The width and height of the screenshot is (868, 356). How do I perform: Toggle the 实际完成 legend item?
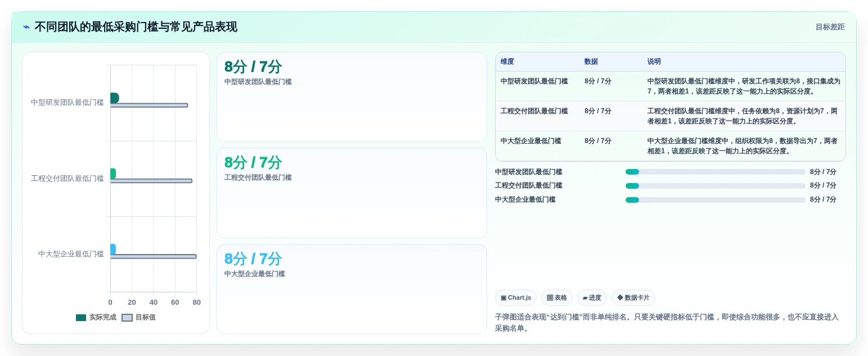click(x=96, y=318)
